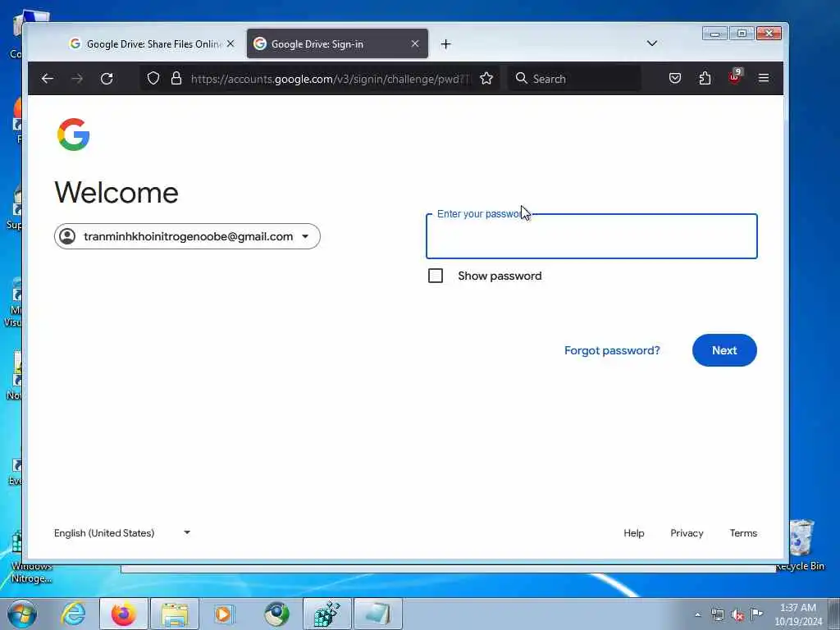Image resolution: width=840 pixels, height=630 pixels.
Task: Launch Internet Explorer from the taskbar
Action: point(73,614)
